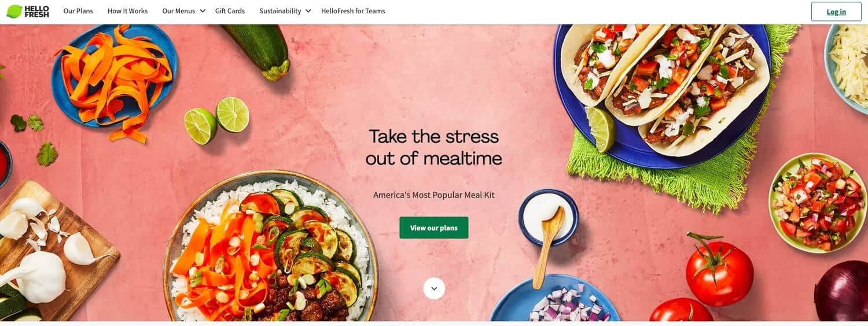
Task: Expand the Sustainability dropdown arrow
Action: pyautogui.click(x=308, y=11)
